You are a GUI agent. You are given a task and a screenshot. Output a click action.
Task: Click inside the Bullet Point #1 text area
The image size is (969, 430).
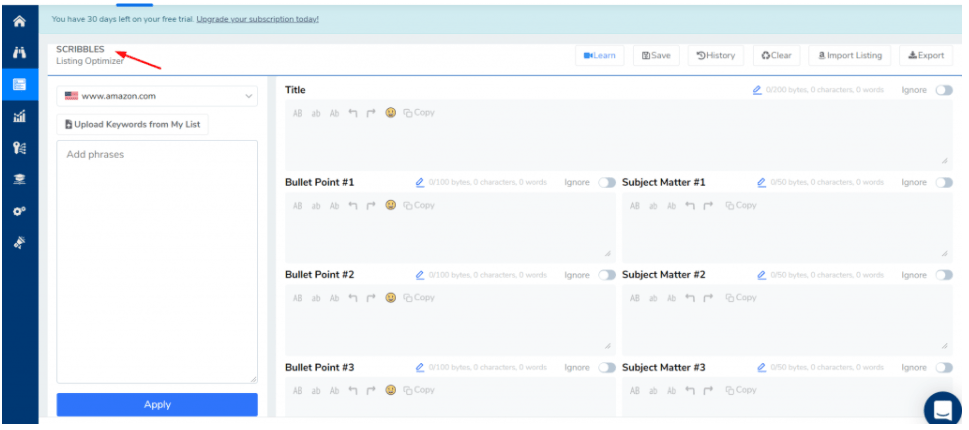(x=451, y=228)
